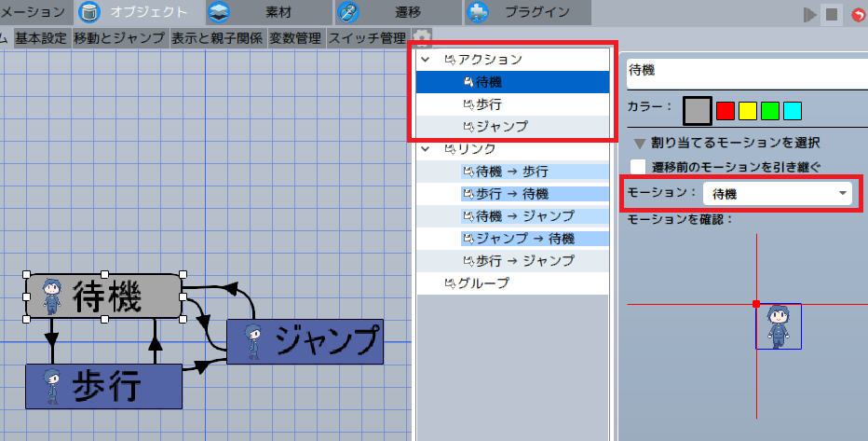The image size is (868, 441).
Task: Select the 待機 → ジャンプ link
Action: pos(512,216)
